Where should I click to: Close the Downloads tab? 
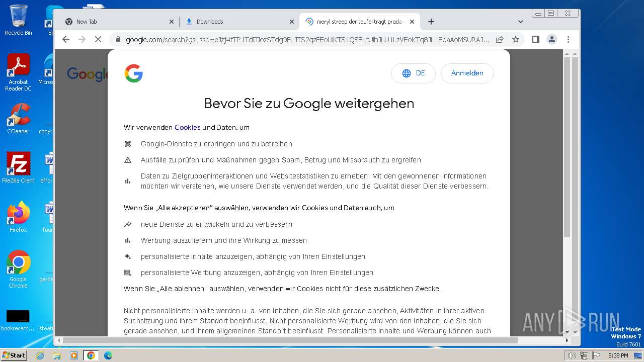pos(292,22)
